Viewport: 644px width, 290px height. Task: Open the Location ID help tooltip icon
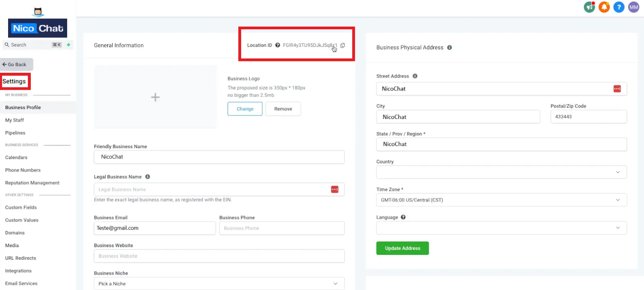point(278,45)
